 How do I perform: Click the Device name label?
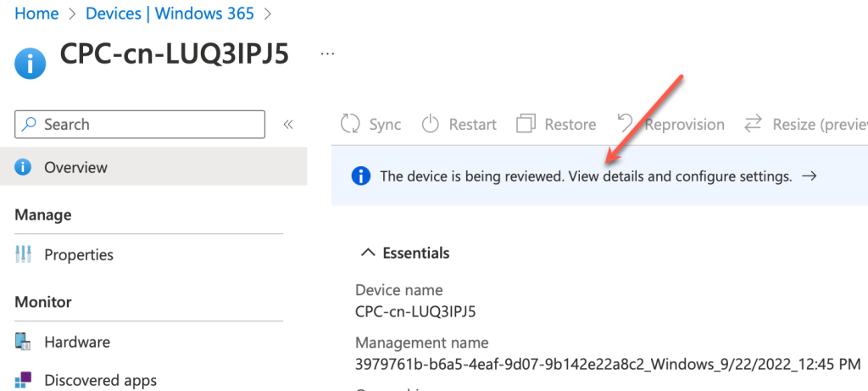pos(398,290)
